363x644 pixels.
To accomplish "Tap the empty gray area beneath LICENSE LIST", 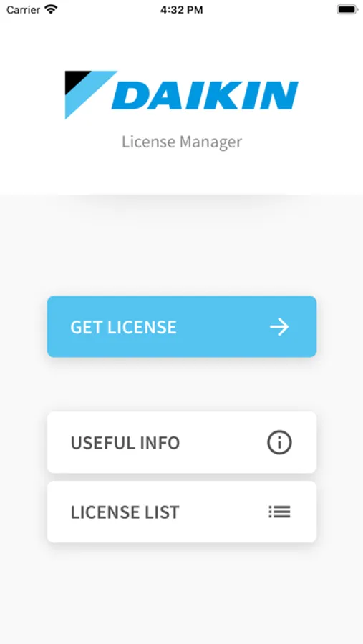I will coord(181,592).
